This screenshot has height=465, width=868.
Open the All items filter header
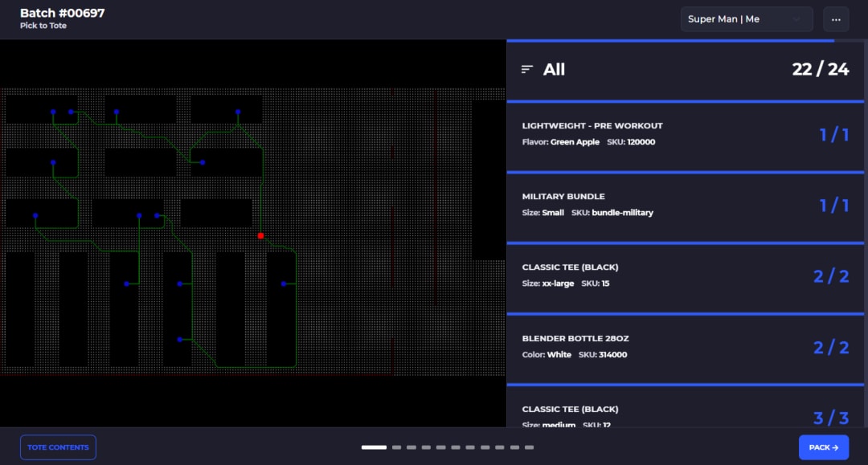coord(686,70)
